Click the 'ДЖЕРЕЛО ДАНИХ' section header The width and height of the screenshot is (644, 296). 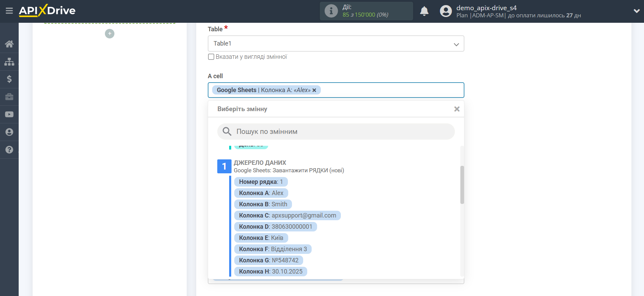tap(260, 163)
